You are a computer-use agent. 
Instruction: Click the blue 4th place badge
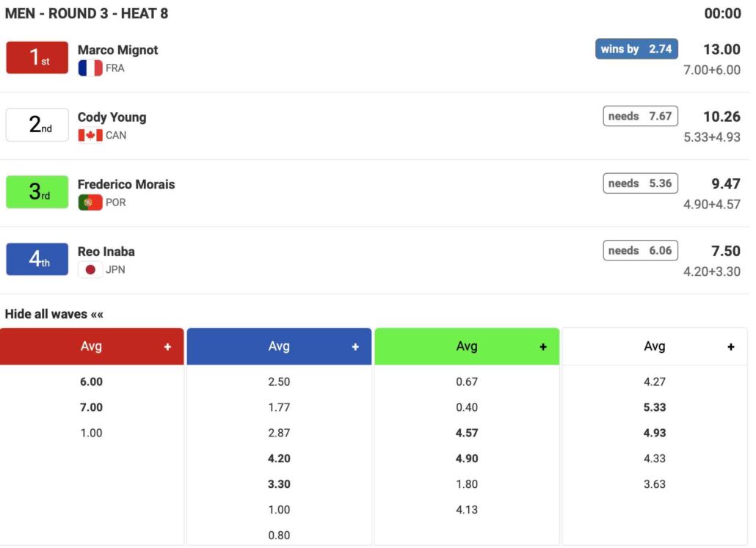[37, 260]
